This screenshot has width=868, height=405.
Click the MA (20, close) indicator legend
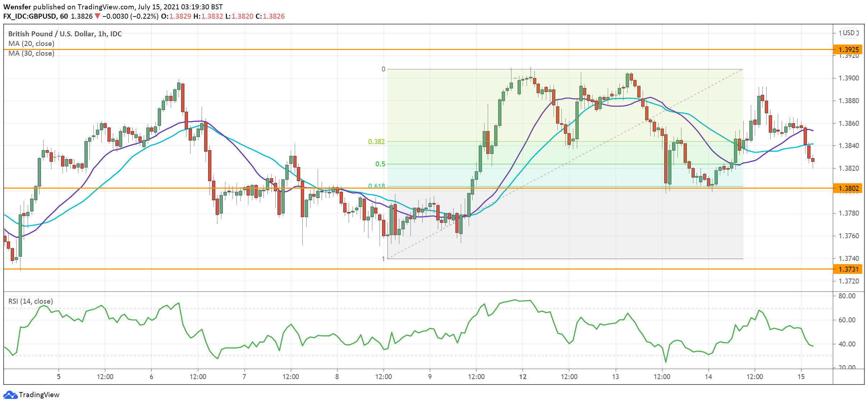31,43
